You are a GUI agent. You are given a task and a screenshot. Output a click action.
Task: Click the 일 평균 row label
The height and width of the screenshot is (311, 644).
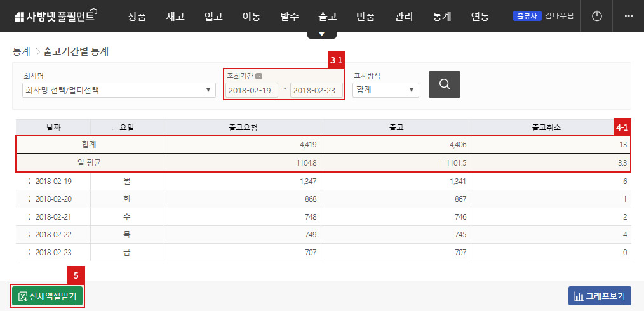[x=89, y=163]
